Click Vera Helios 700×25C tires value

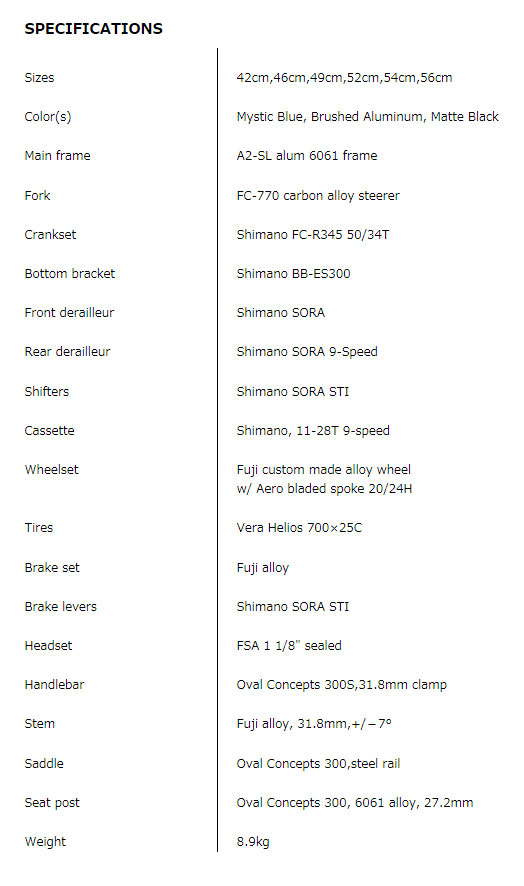coord(299,528)
